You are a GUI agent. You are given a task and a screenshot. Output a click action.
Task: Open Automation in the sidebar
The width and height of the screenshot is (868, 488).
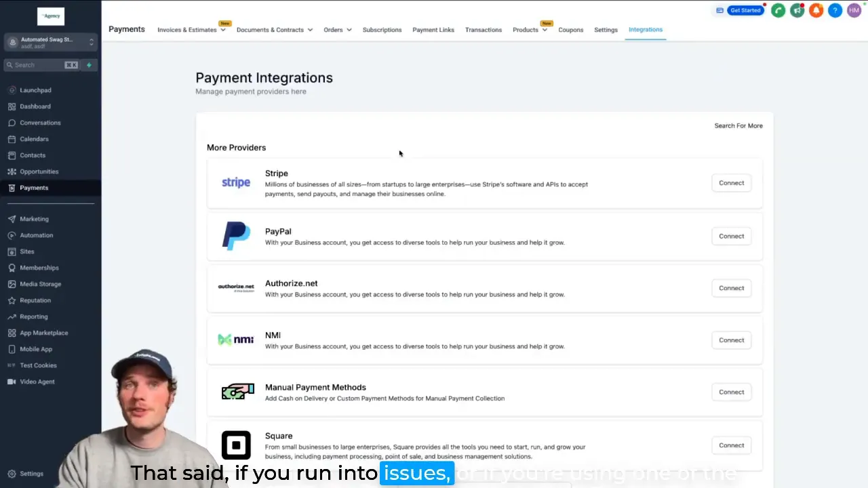coord(36,235)
